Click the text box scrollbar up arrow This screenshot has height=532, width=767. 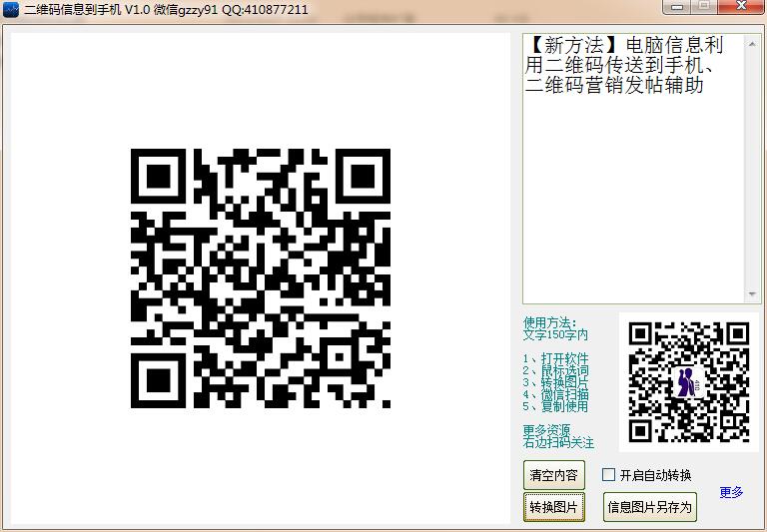tap(752, 44)
